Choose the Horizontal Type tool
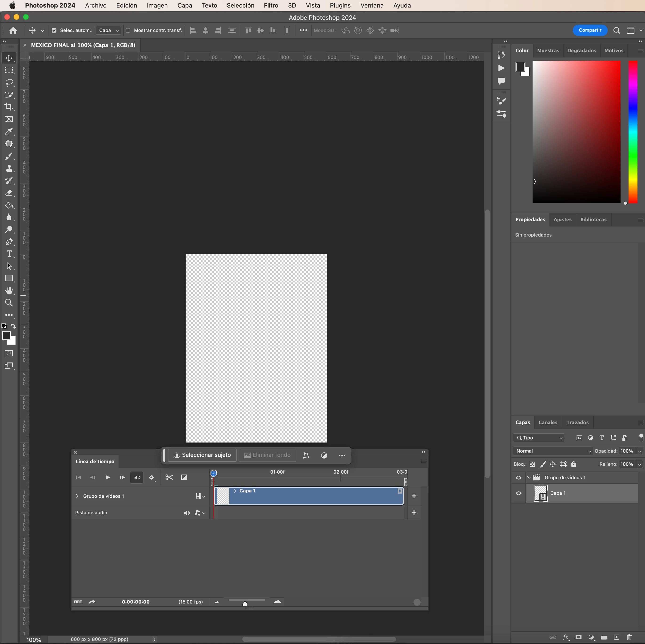This screenshot has height=644, width=645. (x=9, y=254)
